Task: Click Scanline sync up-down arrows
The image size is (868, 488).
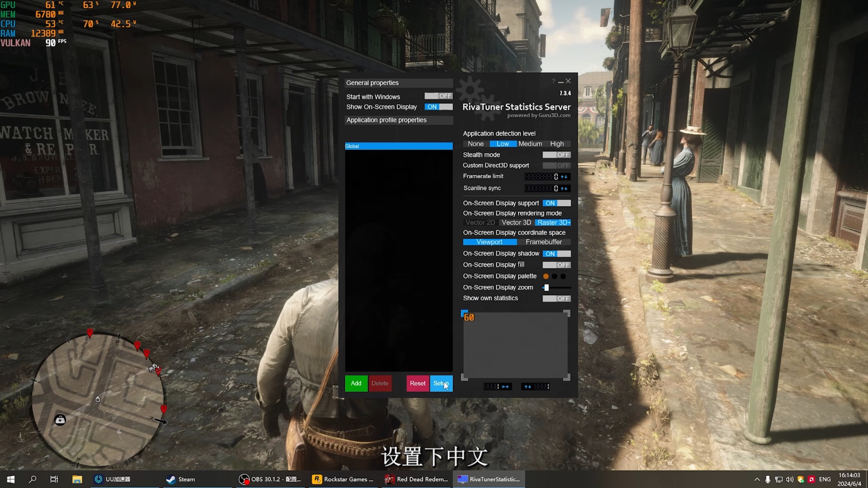Action: [x=564, y=189]
